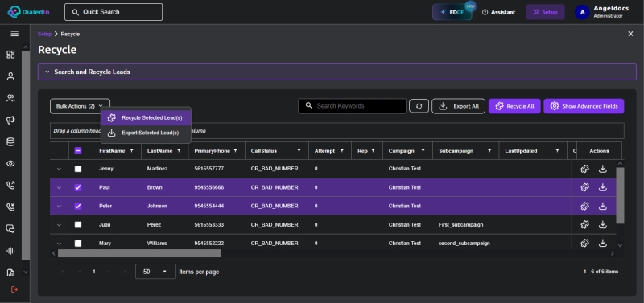Check the Jenny Martinez row checkbox
The height and width of the screenshot is (303, 644).
[x=78, y=169]
